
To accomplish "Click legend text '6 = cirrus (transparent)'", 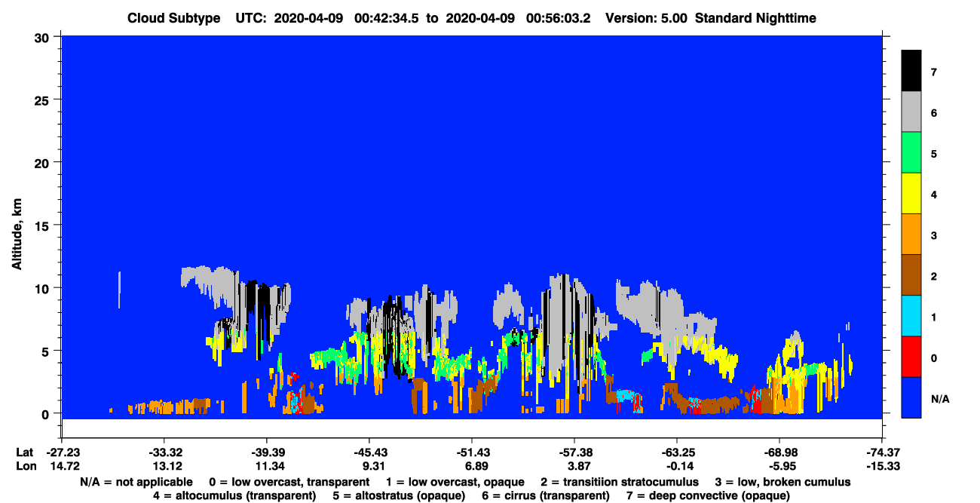I will 545,495.
